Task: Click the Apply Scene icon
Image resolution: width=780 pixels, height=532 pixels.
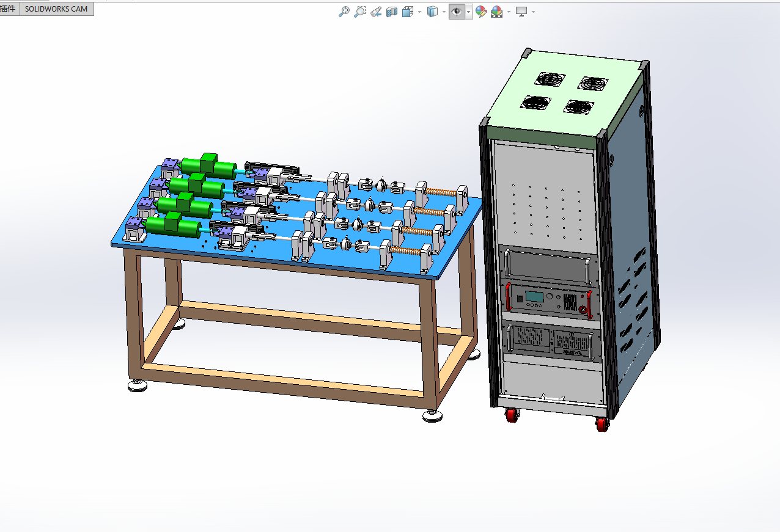Action: coord(496,12)
